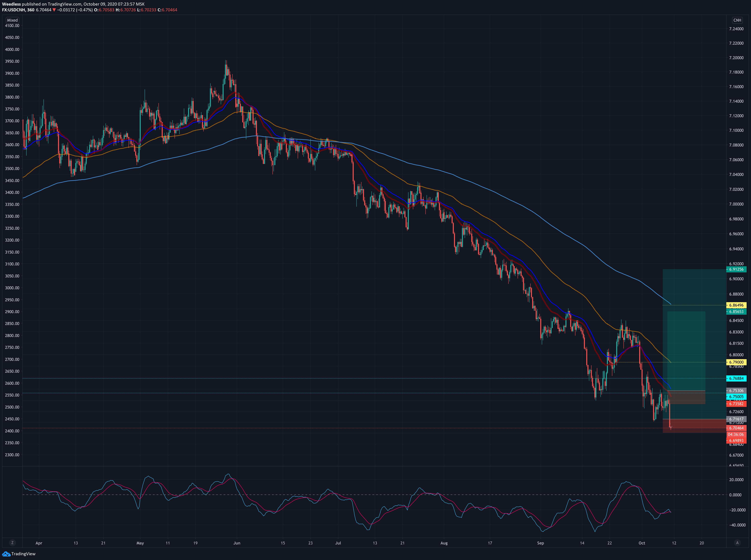The width and height of the screenshot is (751, 560).
Task: Click the Z timezone button on the time axis
Action: point(13,543)
